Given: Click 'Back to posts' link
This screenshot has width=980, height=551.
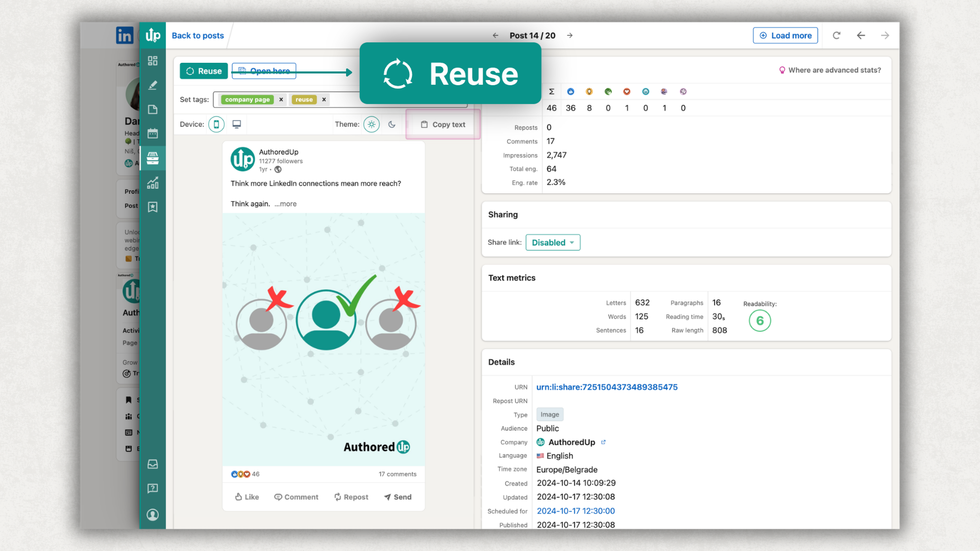Looking at the screenshot, I should click(x=198, y=36).
